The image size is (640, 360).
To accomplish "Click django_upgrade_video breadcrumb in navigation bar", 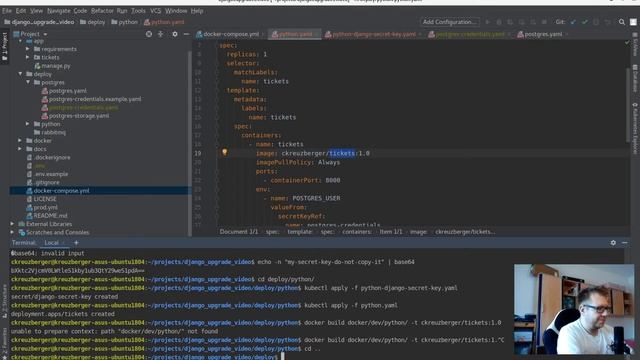I will point(40,22).
